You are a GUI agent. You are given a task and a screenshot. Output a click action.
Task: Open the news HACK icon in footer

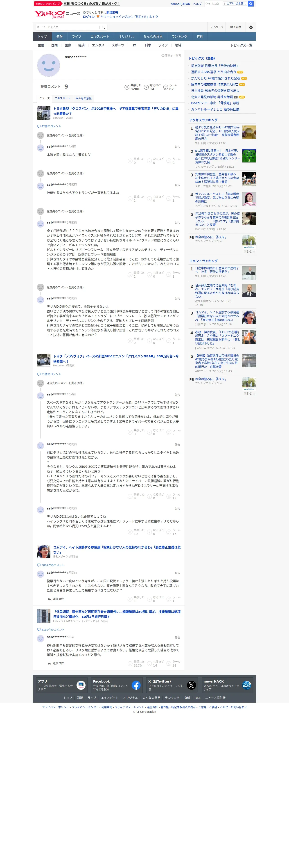click(x=247, y=685)
